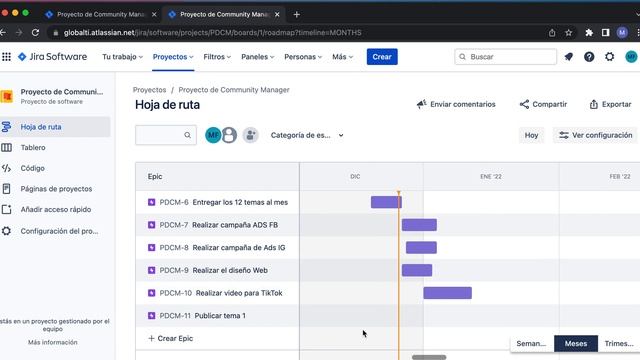640x360 pixels.
Task: Click the browser share icon
Action: click(552, 33)
